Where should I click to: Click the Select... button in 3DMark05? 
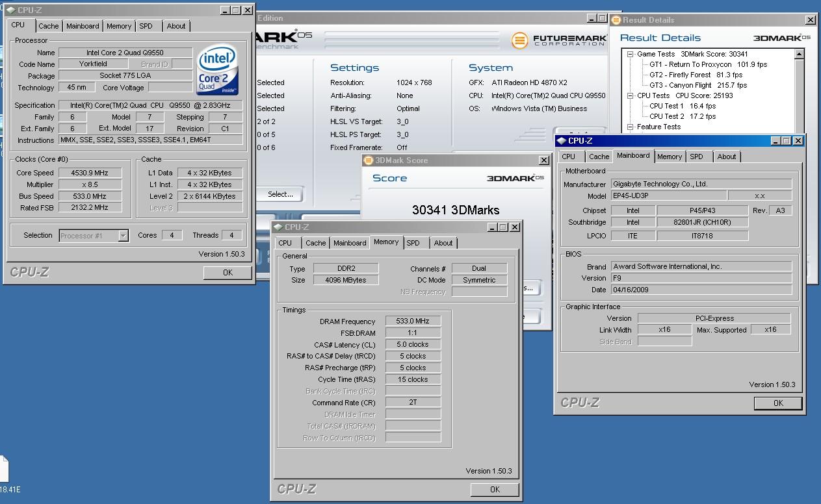click(281, 194)
